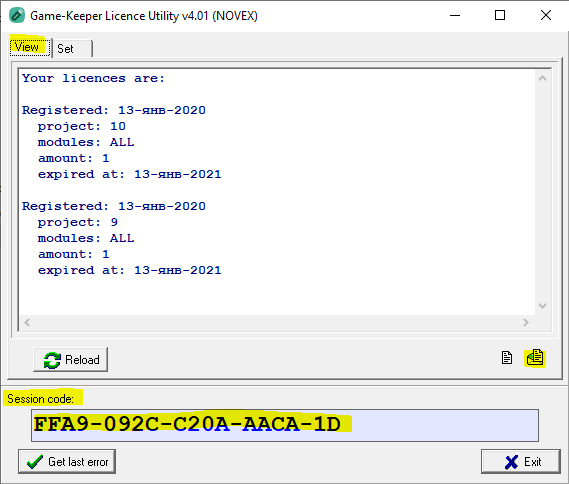569x484 pixels.
Task: Click the scroll down arrow in licence list
Action: point(543,306)
